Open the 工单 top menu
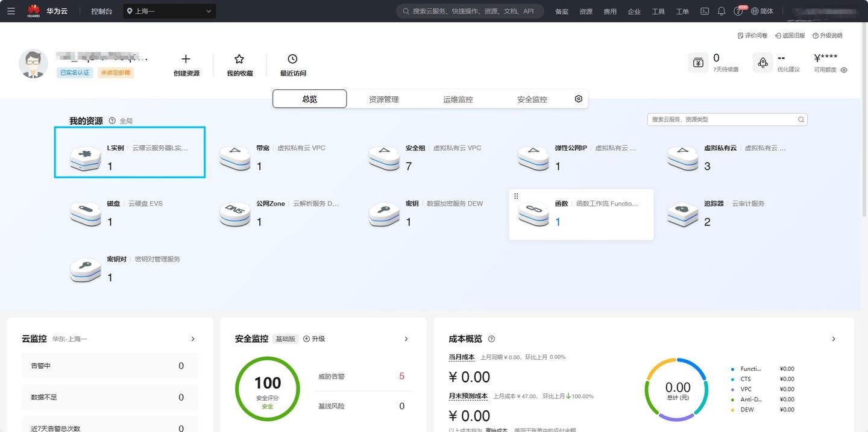The image size is (868, 432). pos(682,11)
